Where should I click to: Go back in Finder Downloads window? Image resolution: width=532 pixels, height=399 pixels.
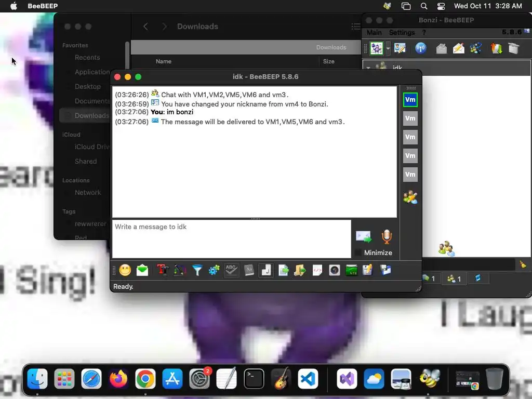tap(145, 26)
